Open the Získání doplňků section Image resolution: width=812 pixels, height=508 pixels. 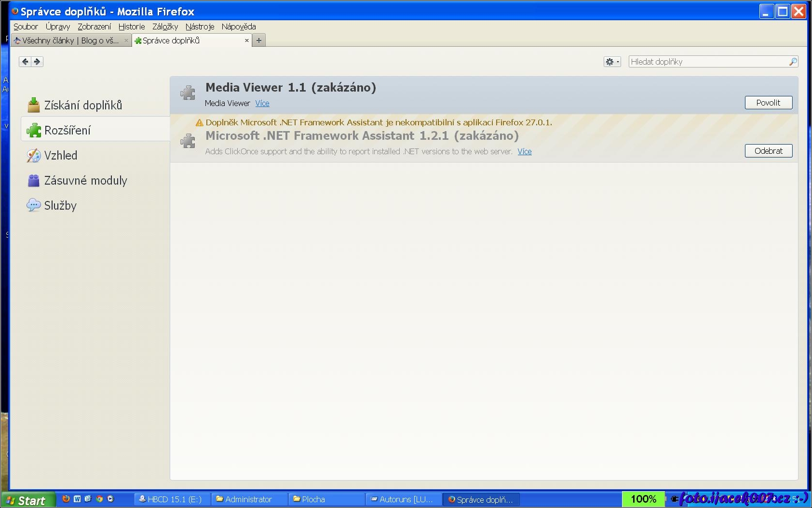(x=82, y=105)
